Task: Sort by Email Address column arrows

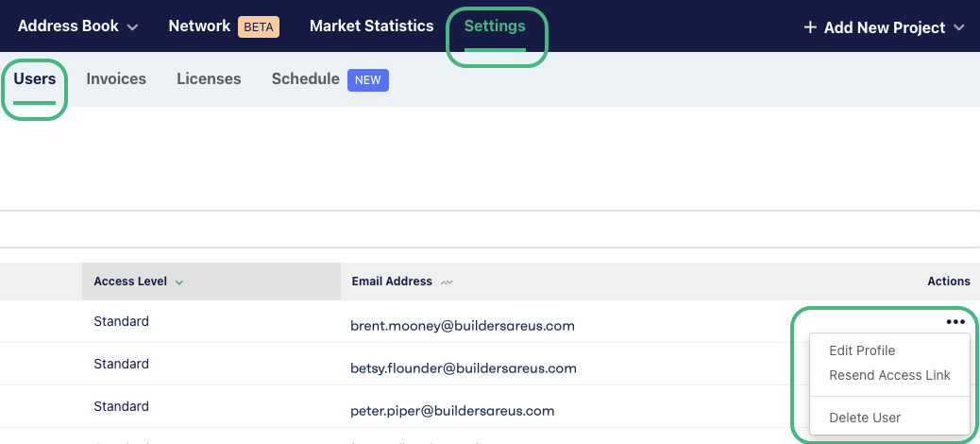Action: pyautogui.click(x=447, y=282)
